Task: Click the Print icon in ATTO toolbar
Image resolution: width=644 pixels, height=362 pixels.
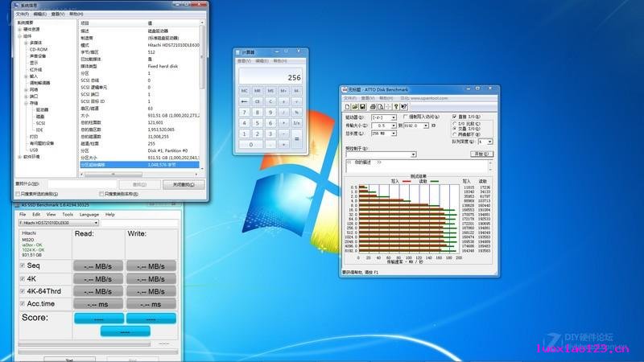Action: tap(373, 107)
